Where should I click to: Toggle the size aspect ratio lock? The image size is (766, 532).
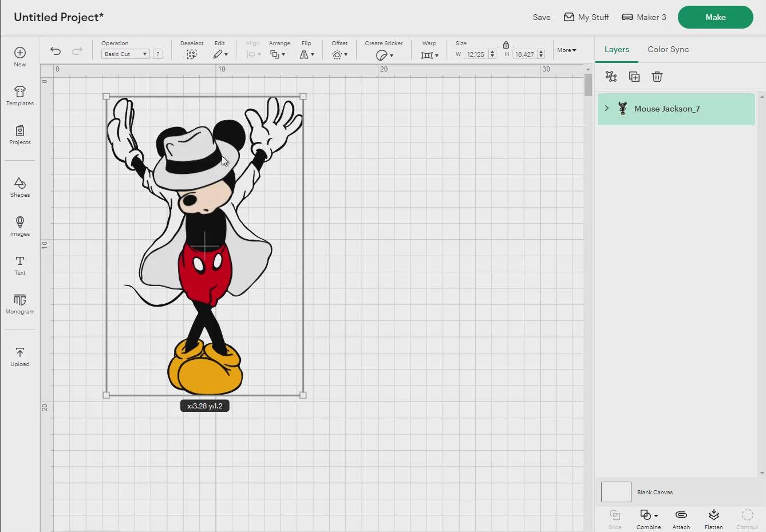point(506,45)
